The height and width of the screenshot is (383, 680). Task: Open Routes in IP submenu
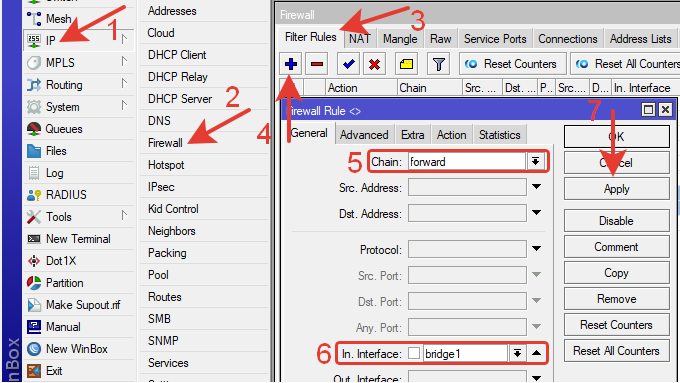(x=165, y=297)
